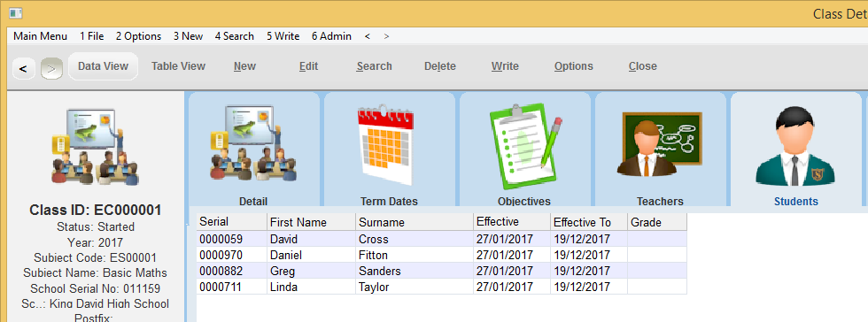Click the Effective To column header
The image size is (868, 322).
[x=589, y=222]
